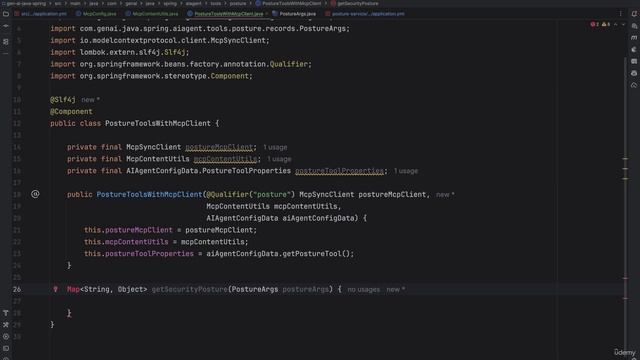Click line number 26 in the gutter
This screenshot has width=640, height=360.
coord(17,289)
